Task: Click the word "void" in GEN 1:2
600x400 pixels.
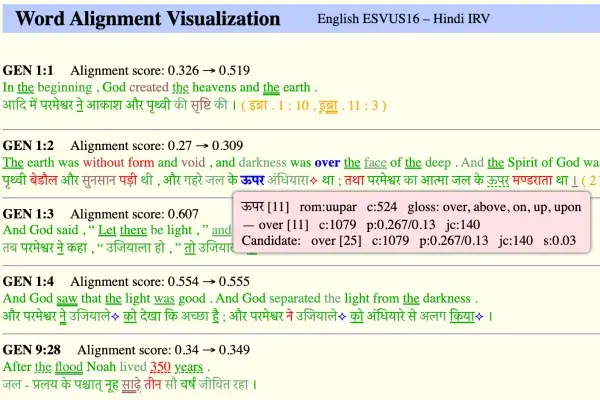Action: point(193,163)
